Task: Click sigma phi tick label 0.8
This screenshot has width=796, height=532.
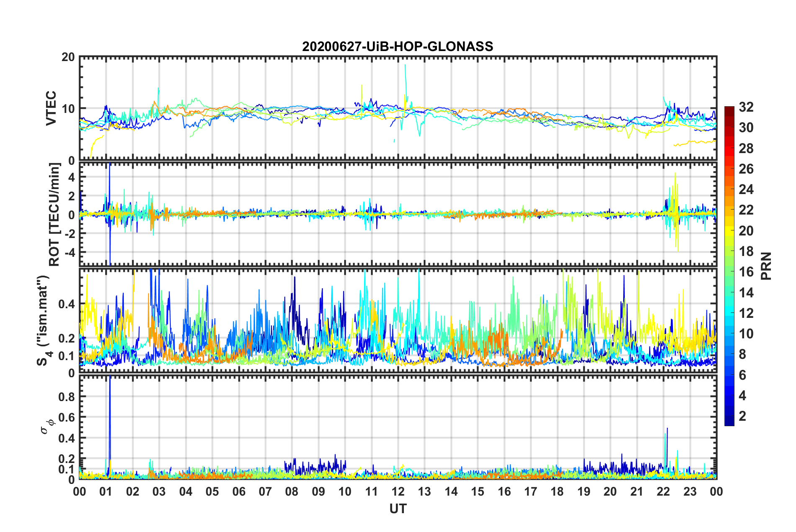Action: pos(67,396)
